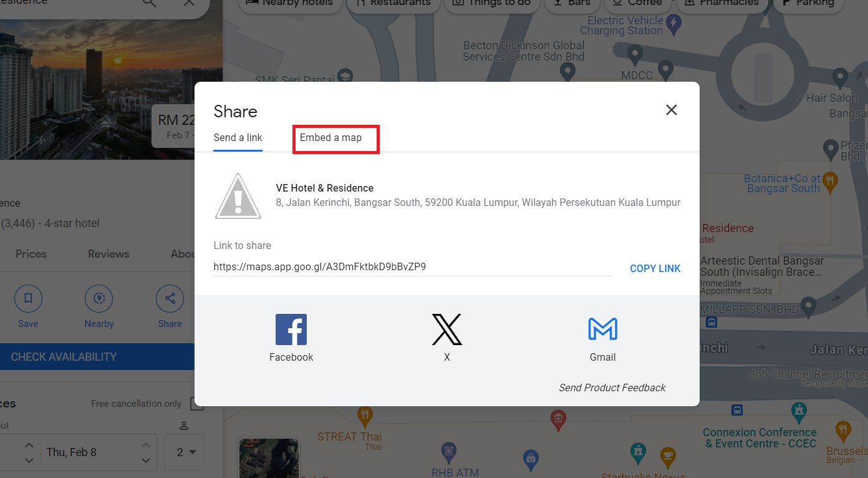Click COPY LINK button
868x478 pixels.
click(x=655, y=268)
